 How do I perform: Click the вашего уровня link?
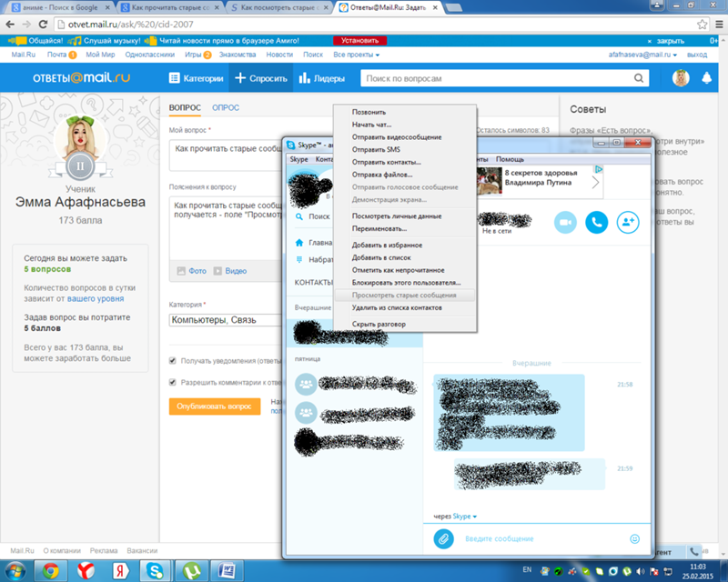coord(96,298)
